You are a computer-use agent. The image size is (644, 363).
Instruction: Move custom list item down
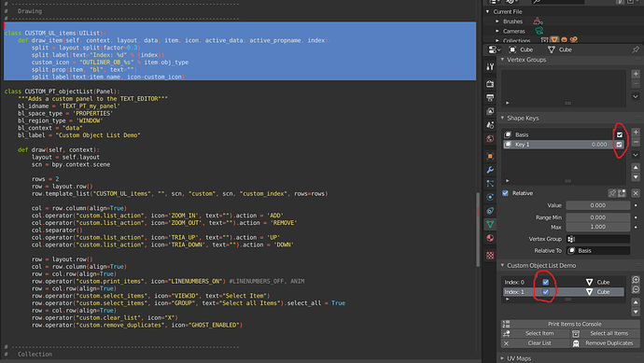(636, 312)
